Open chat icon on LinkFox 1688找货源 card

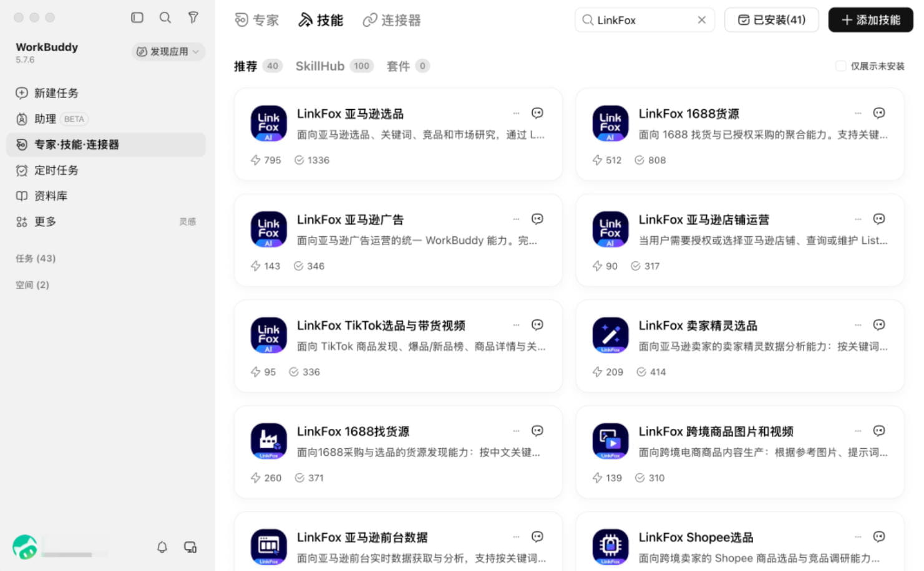coord(537,431)
